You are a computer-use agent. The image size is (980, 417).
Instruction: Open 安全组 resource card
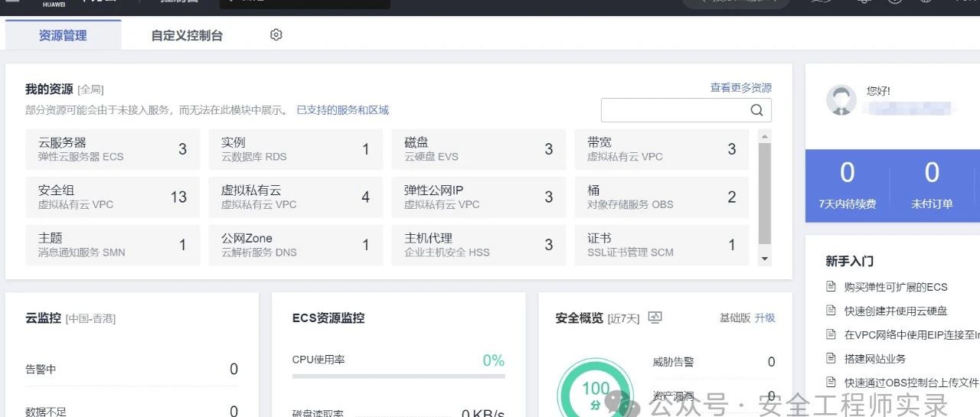tap(113, 197)
